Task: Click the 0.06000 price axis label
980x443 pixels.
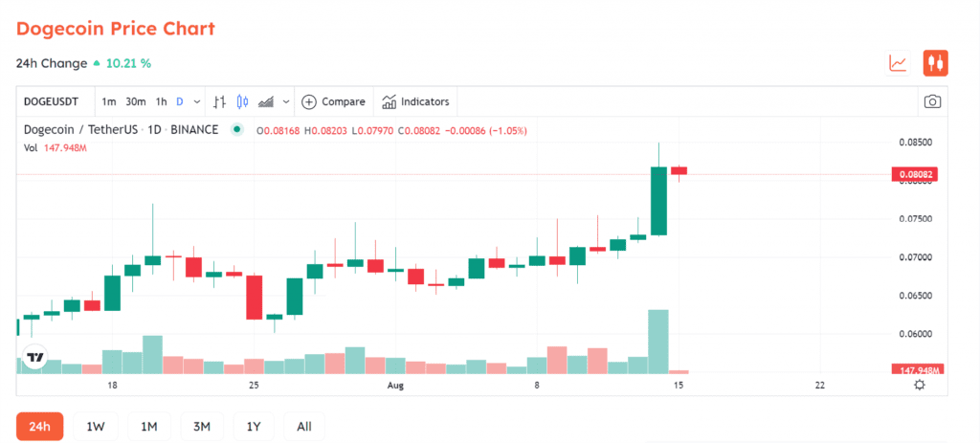Action: pos(916,334)
